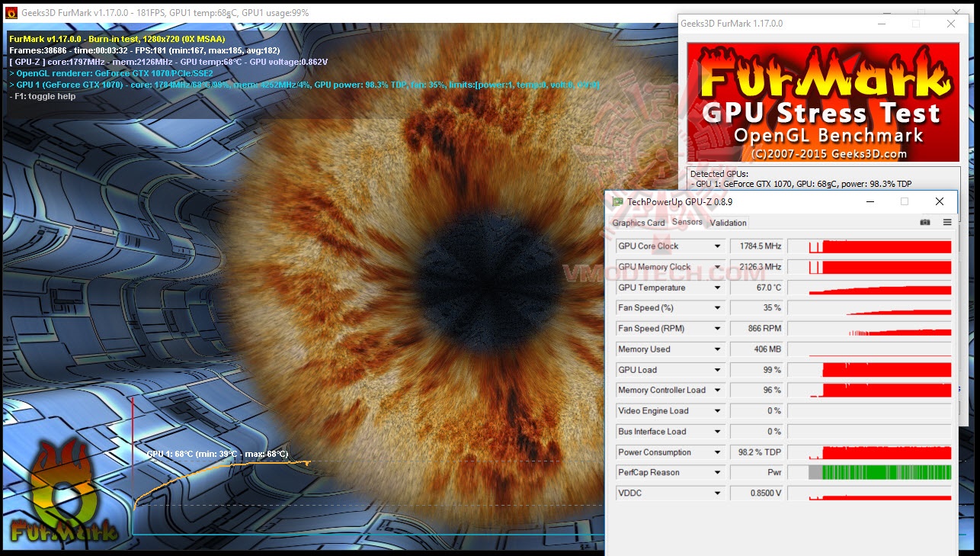Expand the Fan Speed (%) dropdown
980x556 pixels.
click(717, 308)
